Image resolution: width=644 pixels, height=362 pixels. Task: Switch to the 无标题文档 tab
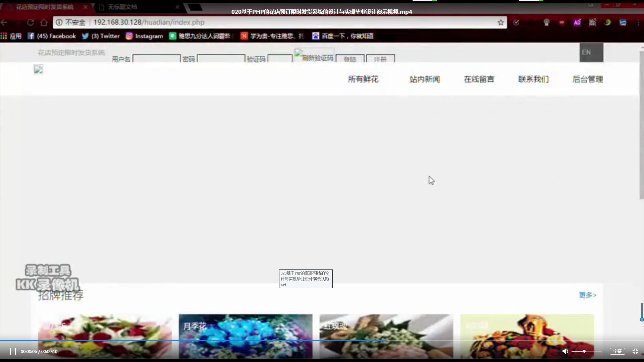122,7
